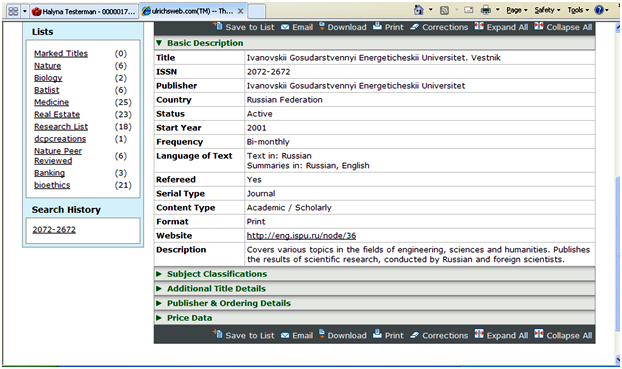622x369 pixels.
Task: Click Corrections icon in bottom toolbar
Action: pos(415,335)
